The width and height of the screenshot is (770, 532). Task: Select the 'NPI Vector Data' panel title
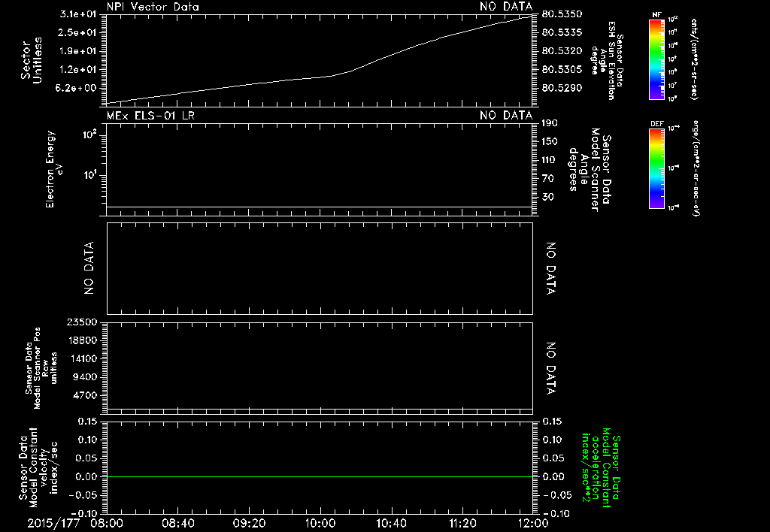click(x=153, y=7)
